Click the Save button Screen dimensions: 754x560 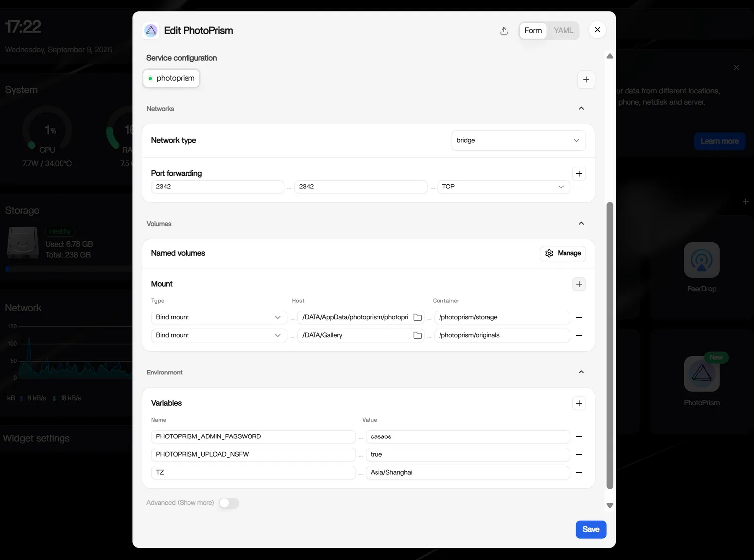click(x=591, y=529)
